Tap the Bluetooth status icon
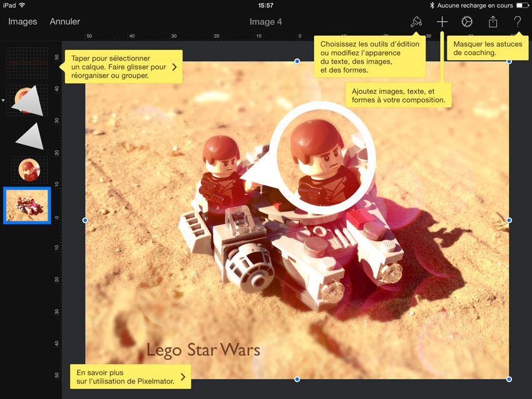 click(432, 5)
